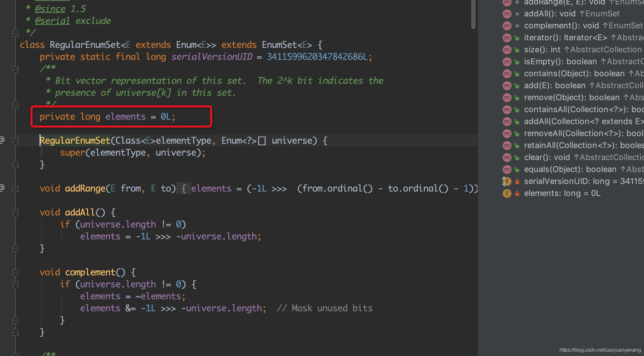Click the field icon next to serialVersionUID
The height and width of the screenshot is (356, 644).
click(x=506, y=181)
